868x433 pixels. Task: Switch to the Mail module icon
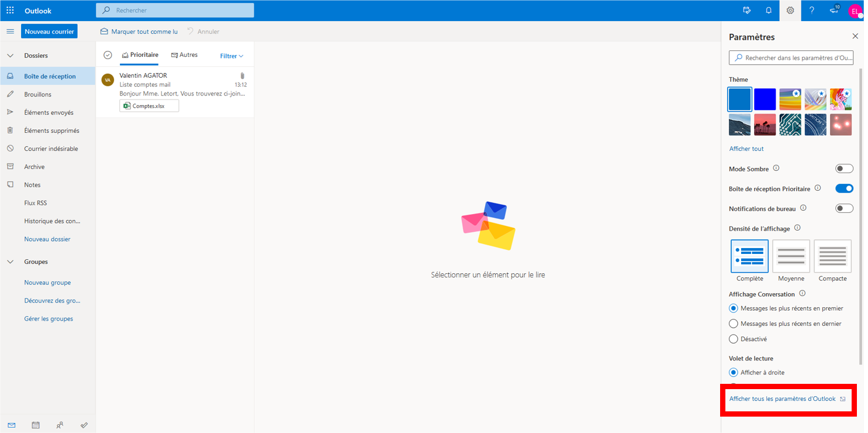[x=11, y=425]
